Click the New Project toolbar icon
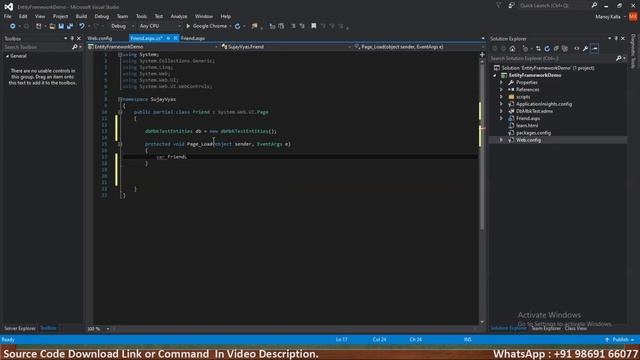This screenshot has height=360, width=640. coord(38,26)
